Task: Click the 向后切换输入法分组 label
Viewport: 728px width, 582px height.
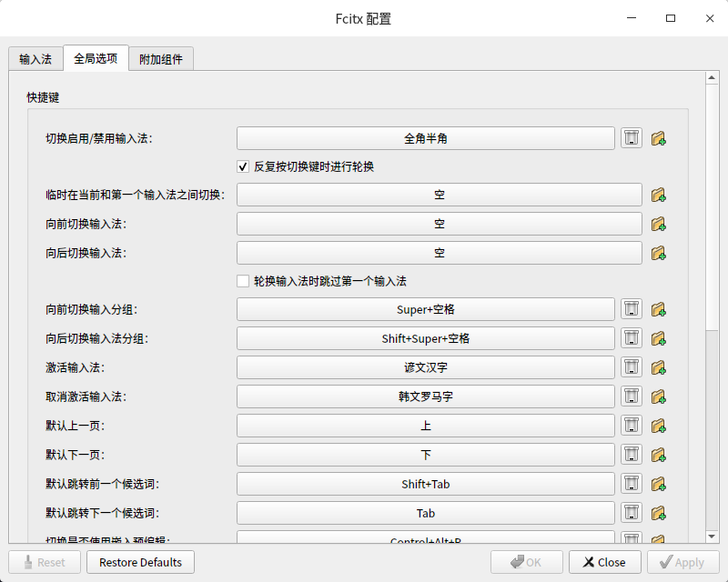Action: (97, 338)
